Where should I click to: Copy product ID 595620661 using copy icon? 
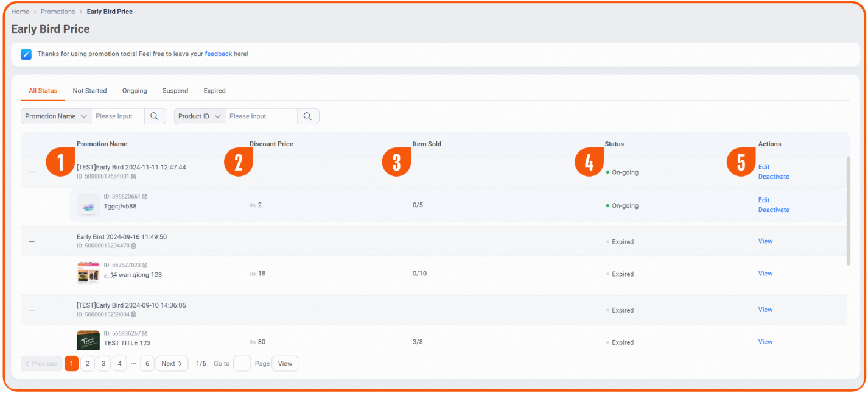click(145, 197)
